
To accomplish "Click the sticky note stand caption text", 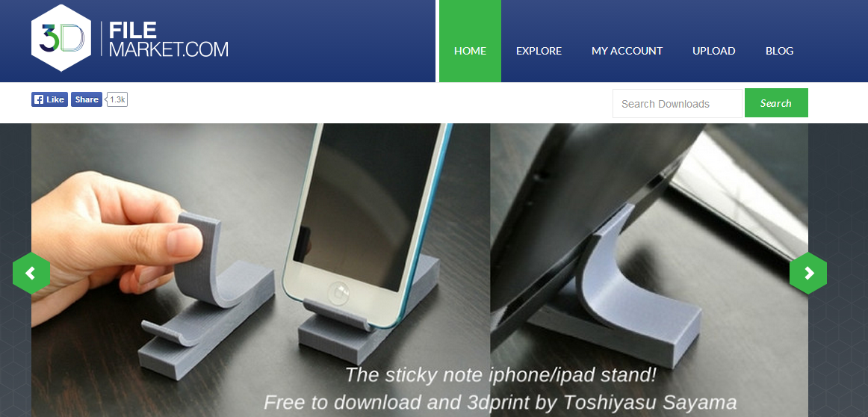I will tap(501, 375).
